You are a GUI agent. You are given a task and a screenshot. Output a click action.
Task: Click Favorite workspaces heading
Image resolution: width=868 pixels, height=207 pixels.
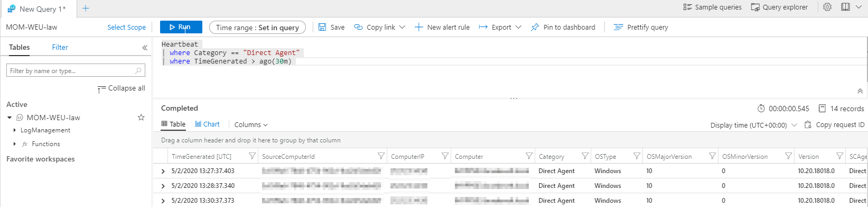(41, 159)
